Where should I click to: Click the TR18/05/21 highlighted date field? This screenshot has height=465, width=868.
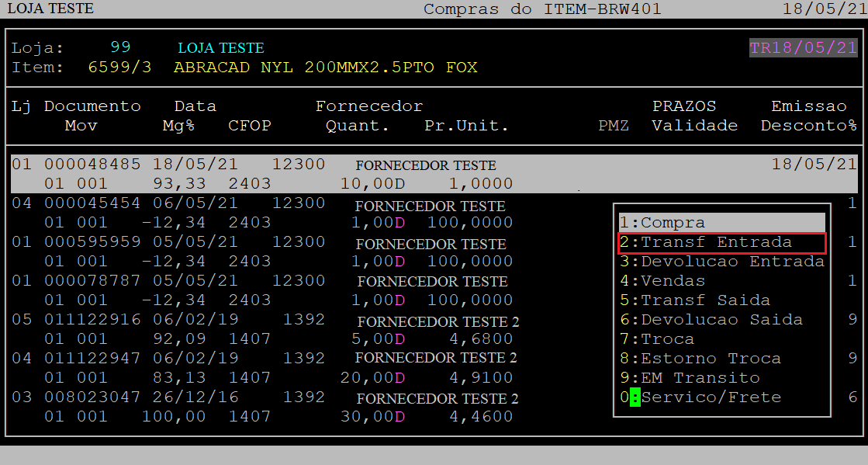pos(803,48)
